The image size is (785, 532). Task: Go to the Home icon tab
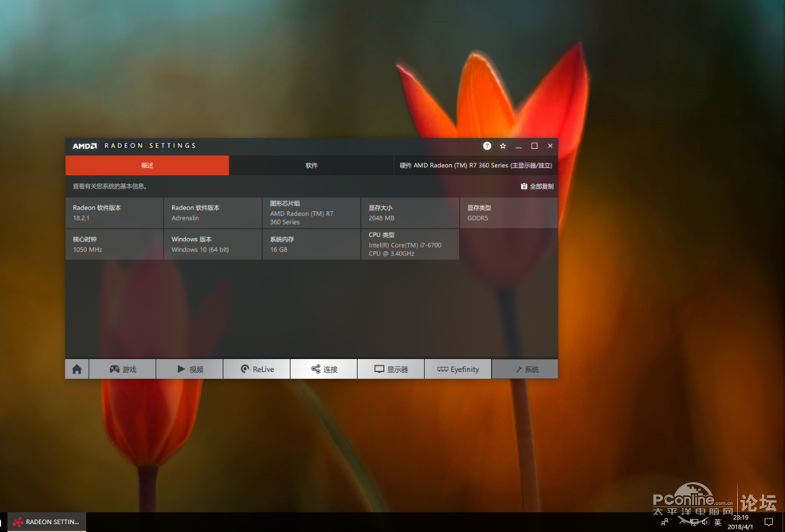[77, 370]
